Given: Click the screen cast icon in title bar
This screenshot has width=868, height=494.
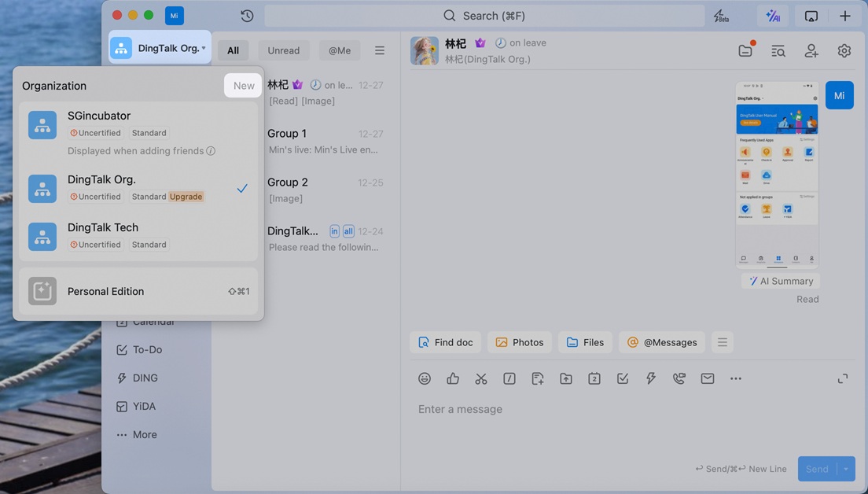Looking at the screenshot, I should pos(811,16).
